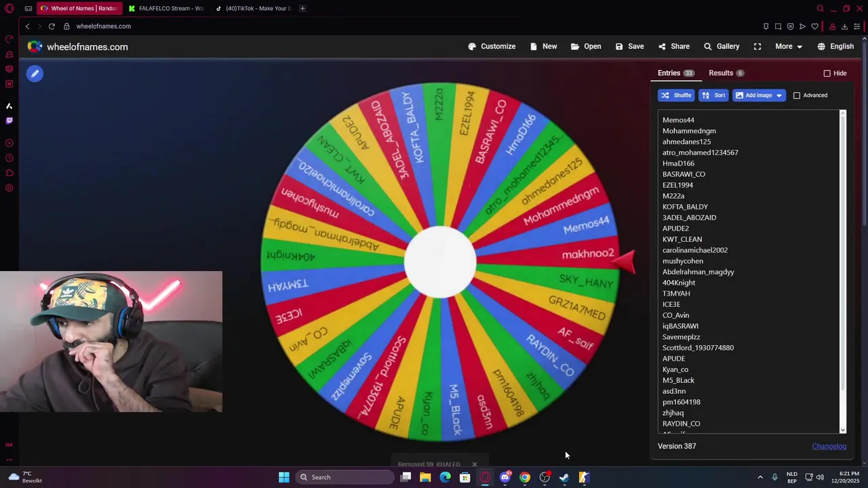Open the Windows Start menu
Viewport: 868px width, 488px height.
(284, 477)
